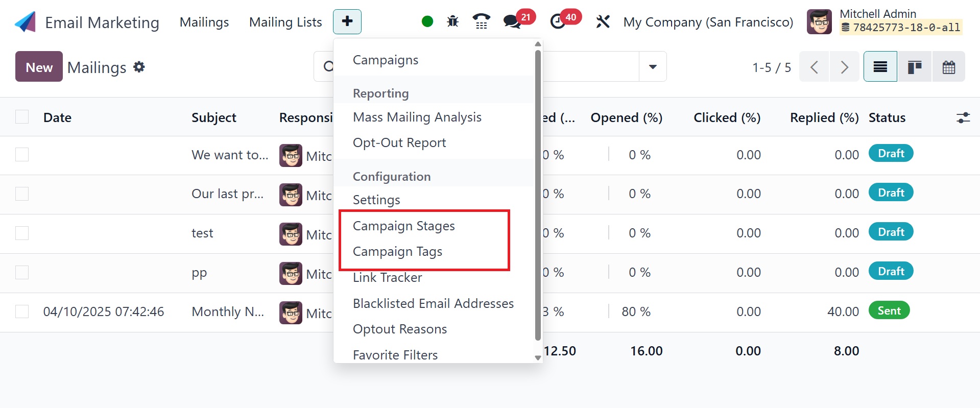Click the New mailing button
Image resolution: width=980 pixels, height=408 pixels.
click(x=39, y=67)
